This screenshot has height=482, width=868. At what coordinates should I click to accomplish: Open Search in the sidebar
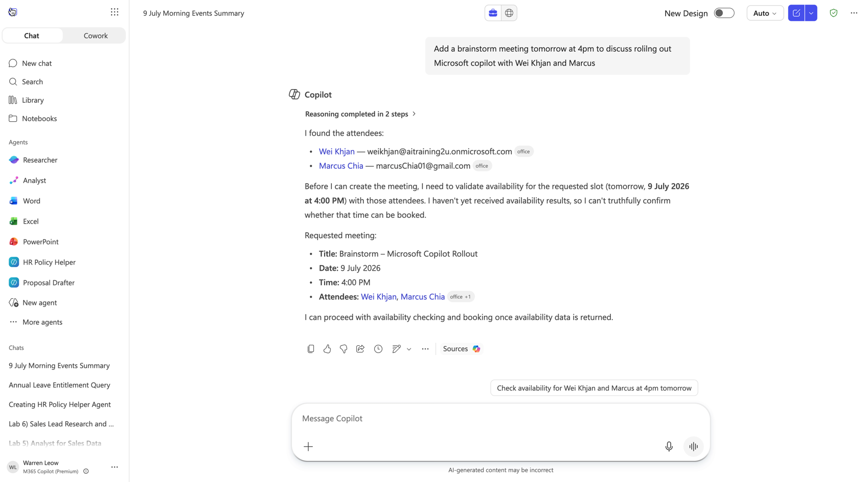pyautogui.click(x=64, y=81)
